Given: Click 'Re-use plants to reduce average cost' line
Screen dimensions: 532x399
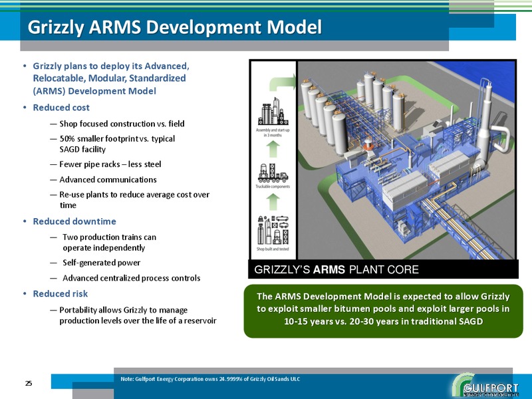Looking at the screenshot, I should (x=134, y=200).
